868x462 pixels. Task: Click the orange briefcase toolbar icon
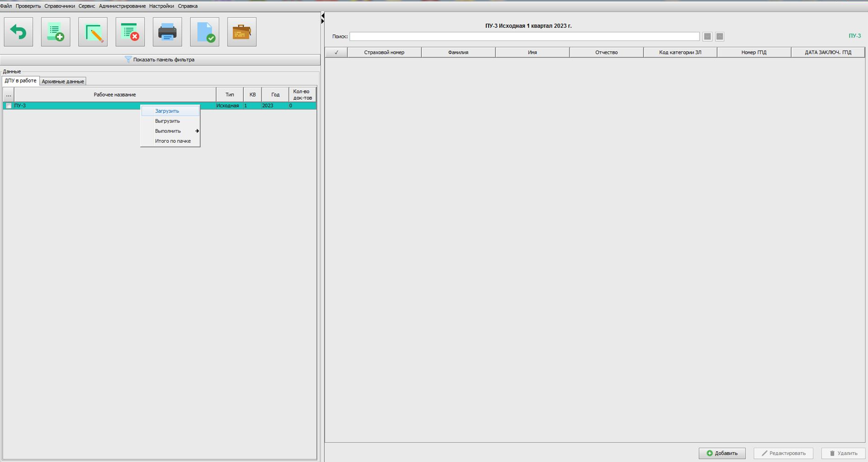click(x=242, y=32)
